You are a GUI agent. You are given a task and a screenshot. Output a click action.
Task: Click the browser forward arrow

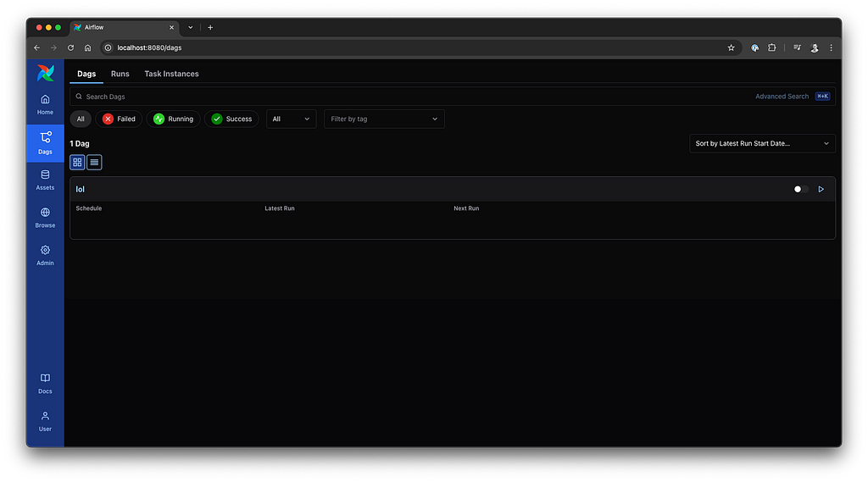point(53,47)
